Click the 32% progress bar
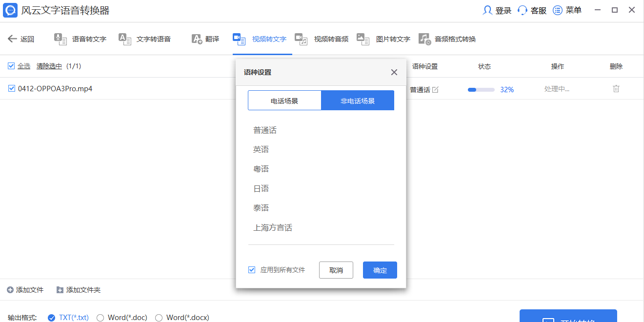 [481, 90]
